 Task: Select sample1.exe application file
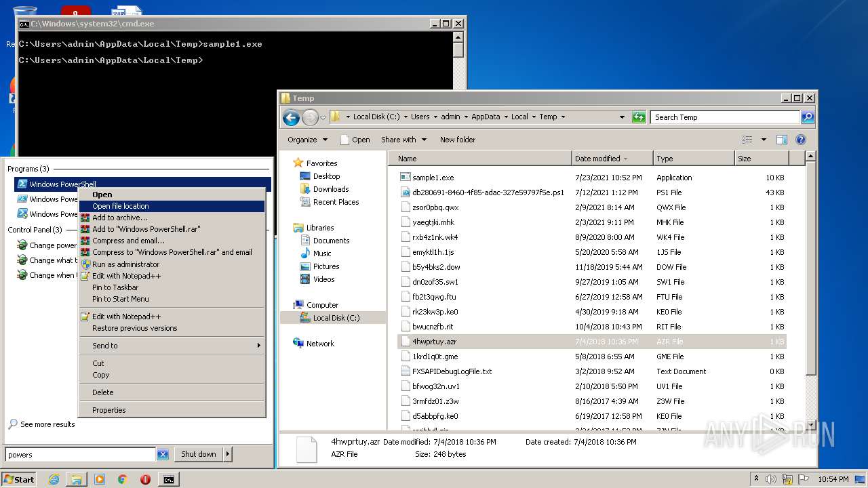pyautogui.click(x=433, y=178)
